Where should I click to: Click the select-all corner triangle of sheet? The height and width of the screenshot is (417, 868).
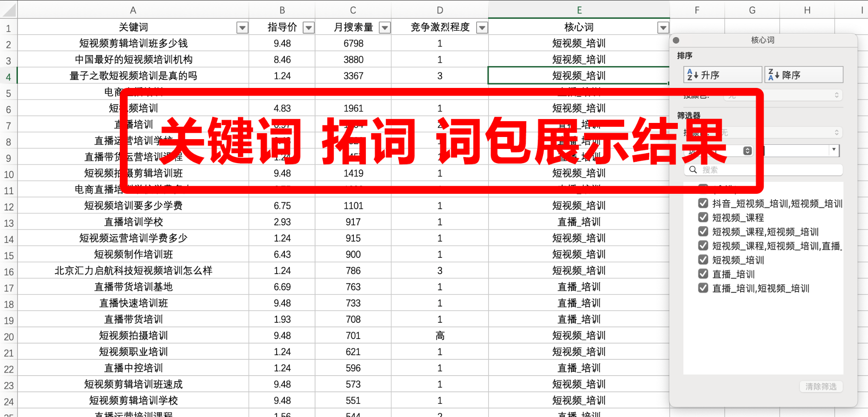[x=9, y=9]
